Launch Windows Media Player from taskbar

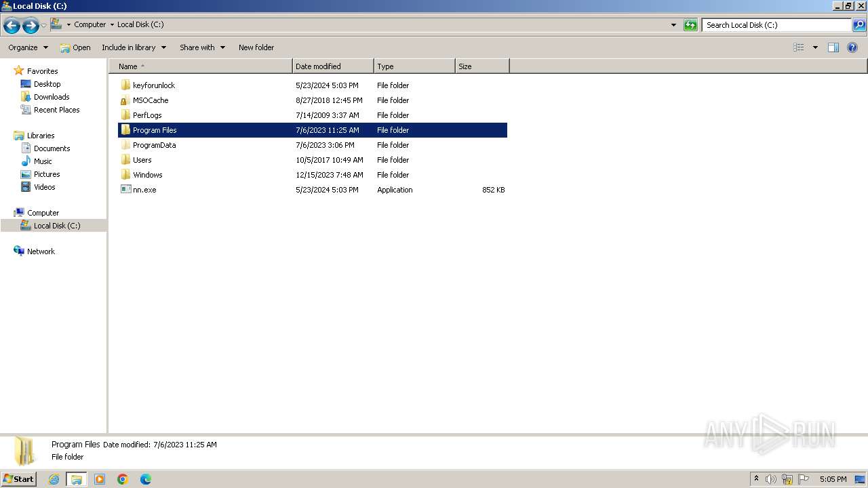point(100,479)
